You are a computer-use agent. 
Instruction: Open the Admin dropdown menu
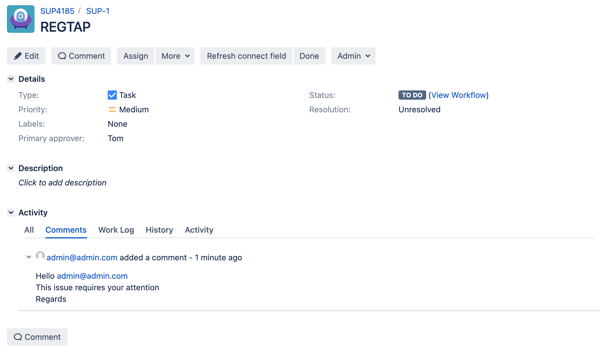(353, 56)
